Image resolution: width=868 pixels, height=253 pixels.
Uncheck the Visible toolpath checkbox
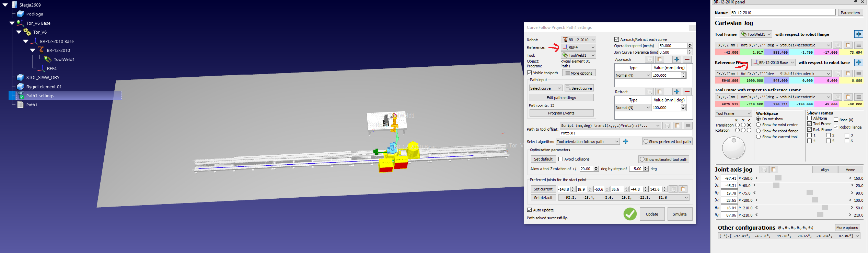point(530,73)
